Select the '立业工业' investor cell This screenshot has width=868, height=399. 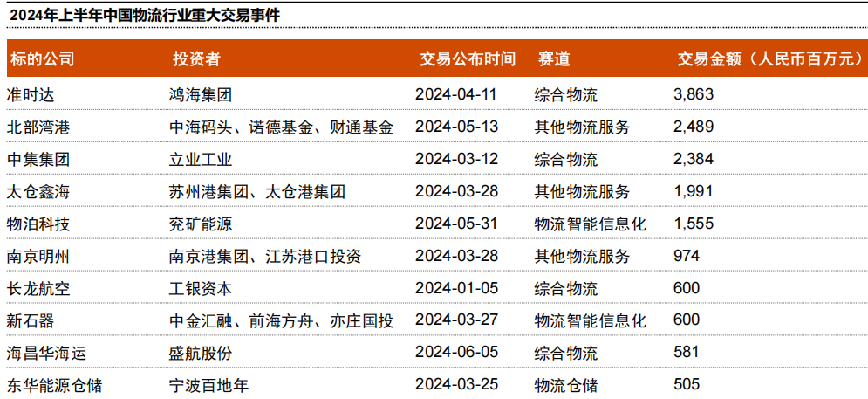click(201, 160)
